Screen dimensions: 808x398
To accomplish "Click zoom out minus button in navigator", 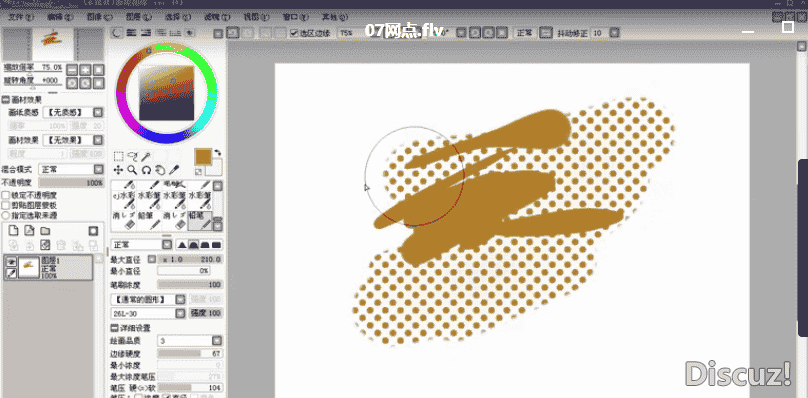I will point(72,70).
